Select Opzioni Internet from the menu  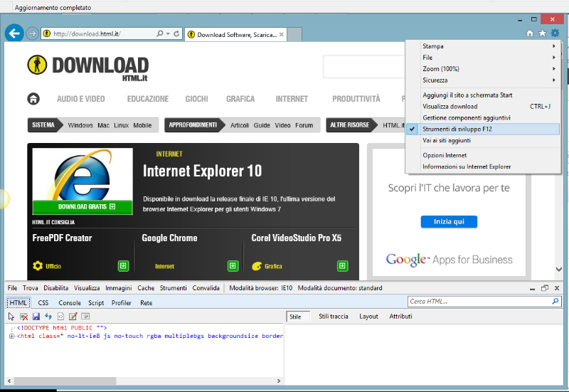coord(445,155)
